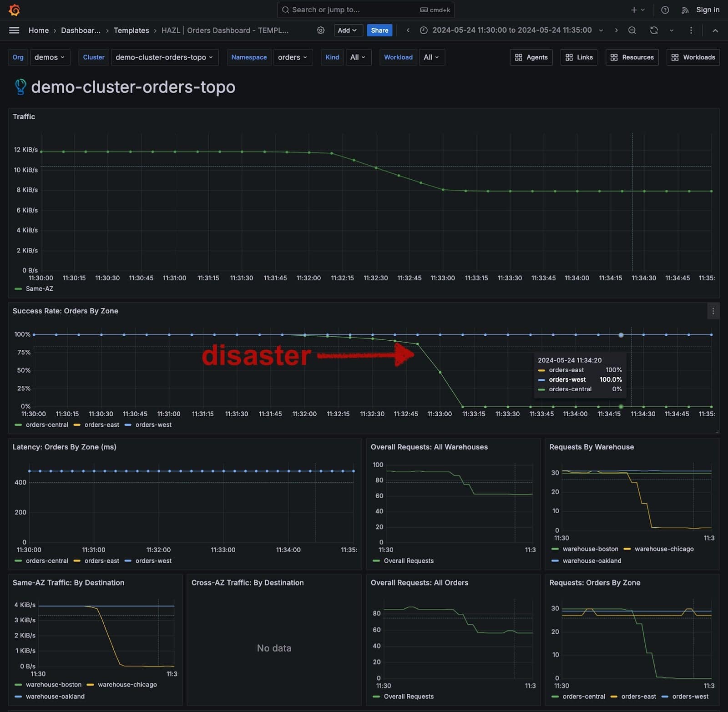728x712 pixels.
Task: Click Success Rate: Orders By Zone title
Action: coord(66,311)
